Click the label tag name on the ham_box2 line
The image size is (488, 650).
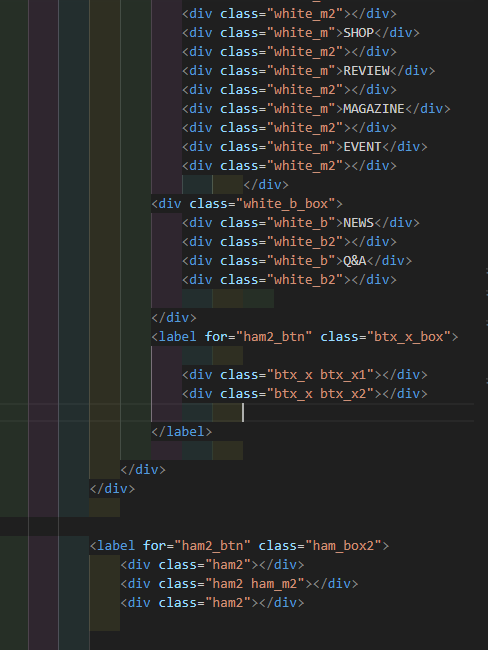tap(116, 546)
